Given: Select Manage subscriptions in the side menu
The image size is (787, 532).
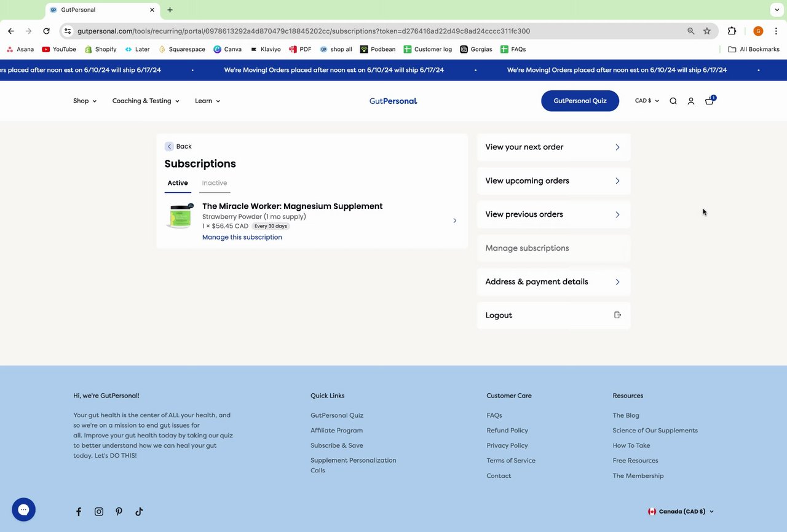Looking at the screenshot, I should pyautogui.click(x=553, y=248).
